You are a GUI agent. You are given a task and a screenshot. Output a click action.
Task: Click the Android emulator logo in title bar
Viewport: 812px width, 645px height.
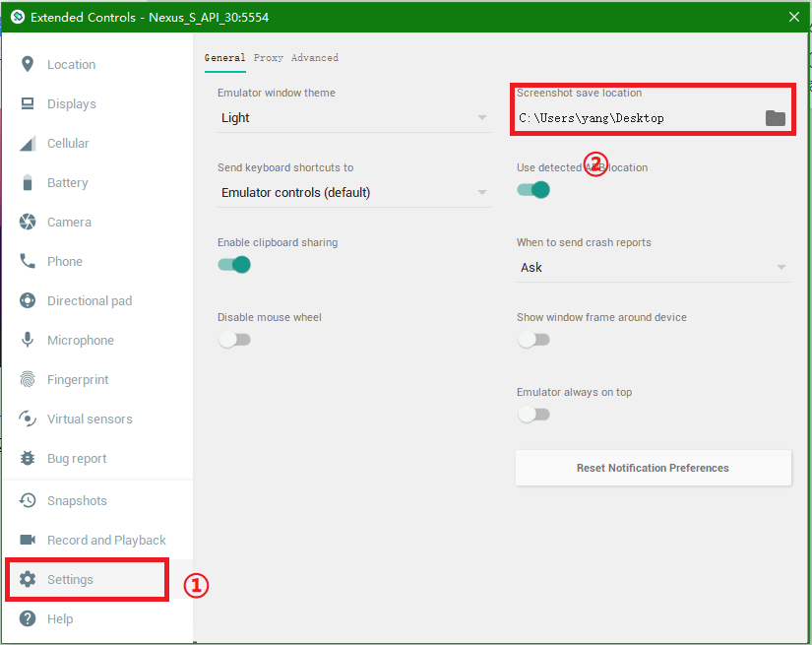tap(18, 17)
